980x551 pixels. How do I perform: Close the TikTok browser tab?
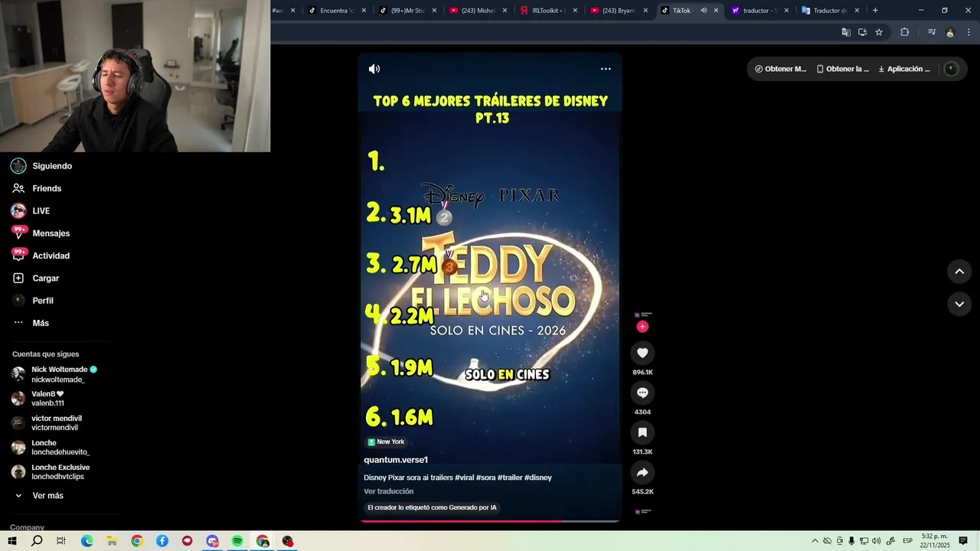pos(716,11)
